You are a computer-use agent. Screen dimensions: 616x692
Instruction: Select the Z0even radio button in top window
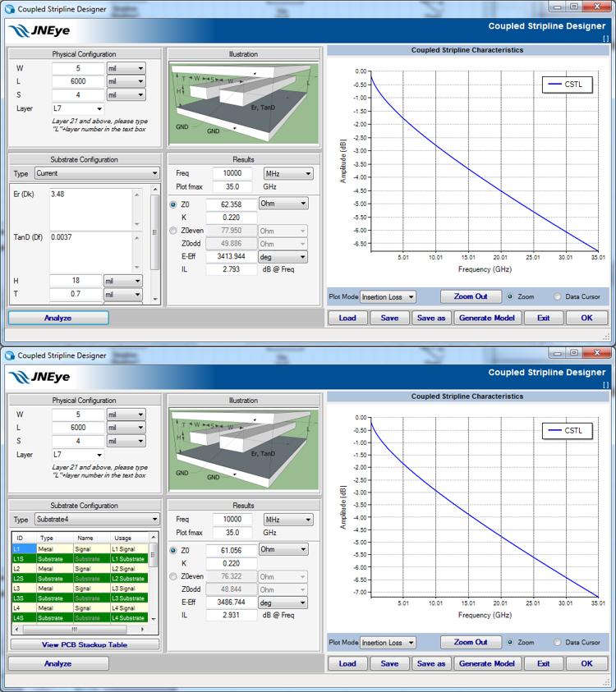coord(173,231)
